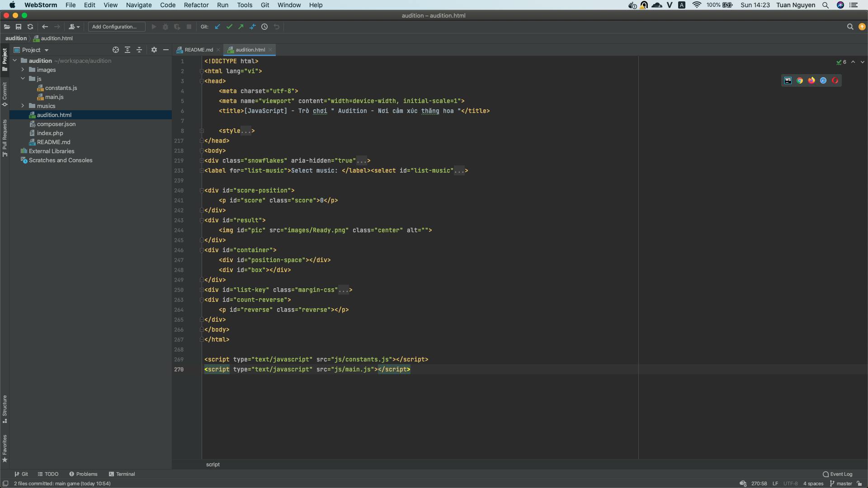This screenshot has width=868, height=488.
Task: Open TODO tool window
Action: (x=48, y=474)
